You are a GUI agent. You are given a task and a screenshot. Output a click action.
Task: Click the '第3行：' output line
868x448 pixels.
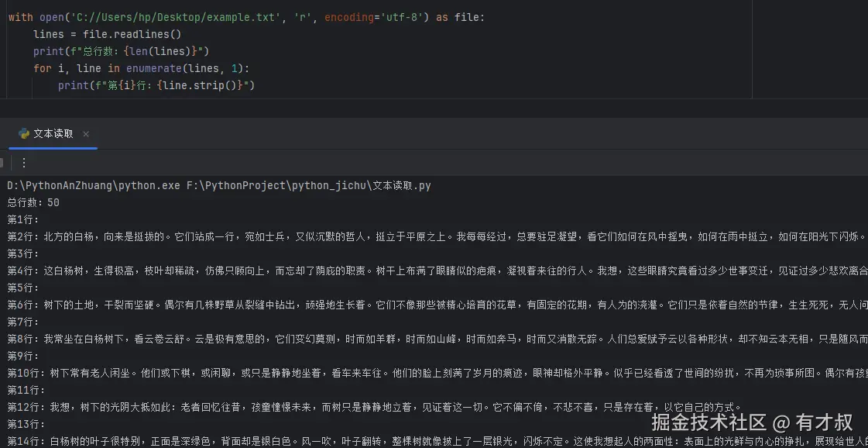(x=23, y=254)
